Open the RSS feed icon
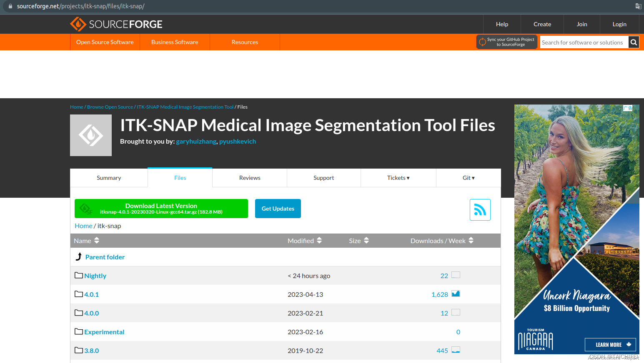 pyautogui.click(x=480, y=209)
